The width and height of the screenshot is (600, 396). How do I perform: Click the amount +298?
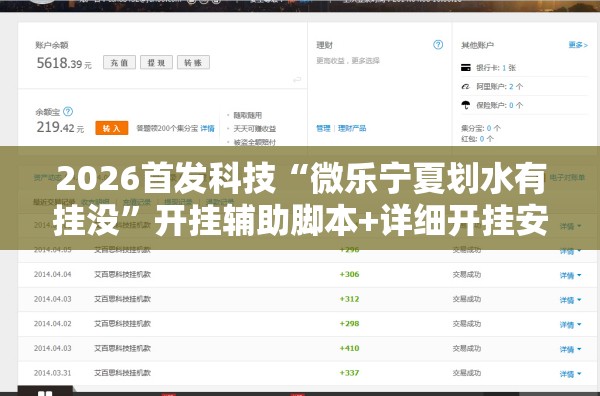[x=349, y=324]
